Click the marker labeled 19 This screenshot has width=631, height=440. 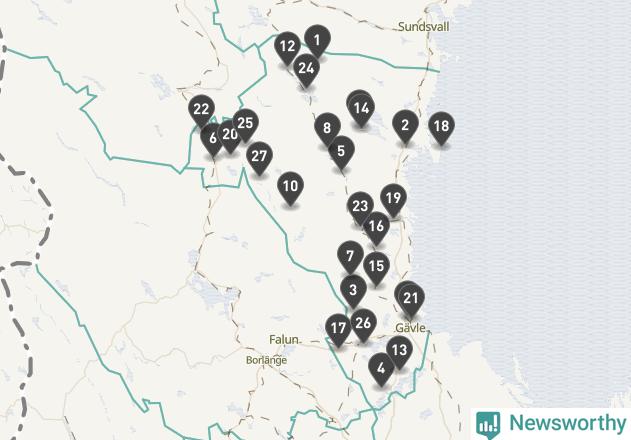pyautogui.click(x=394, y=199)
